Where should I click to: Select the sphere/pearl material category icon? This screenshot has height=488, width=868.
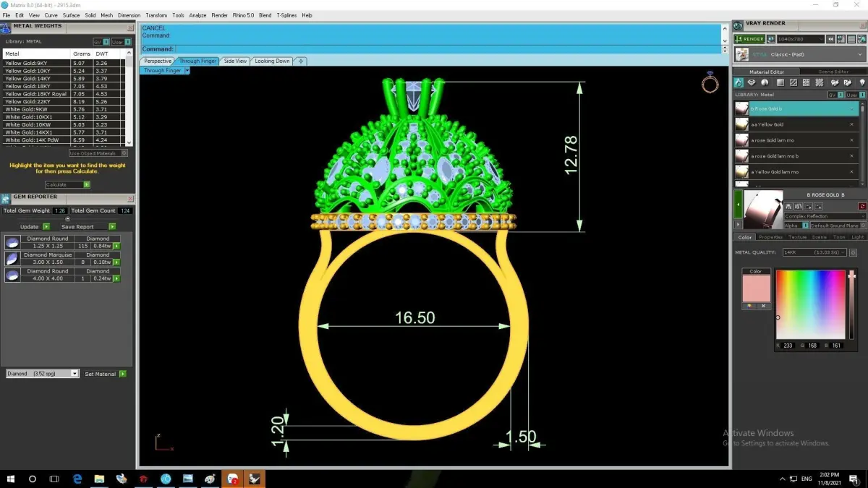click(x=765, y=83)
